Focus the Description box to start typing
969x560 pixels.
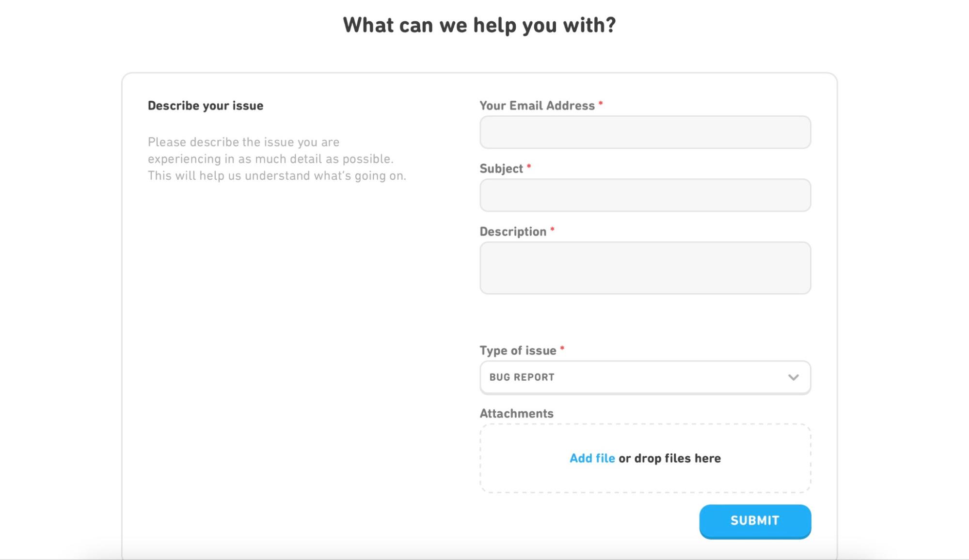(645, 268)
